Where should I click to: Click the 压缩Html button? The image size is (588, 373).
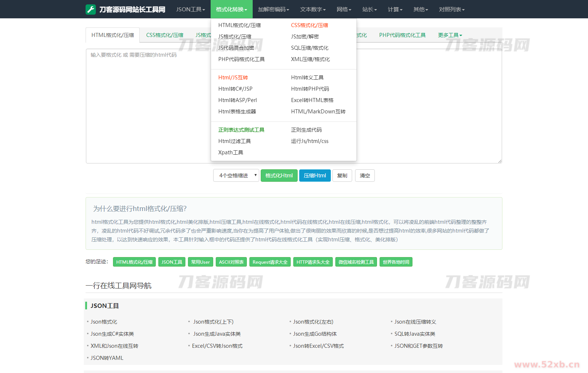[314, 176]
